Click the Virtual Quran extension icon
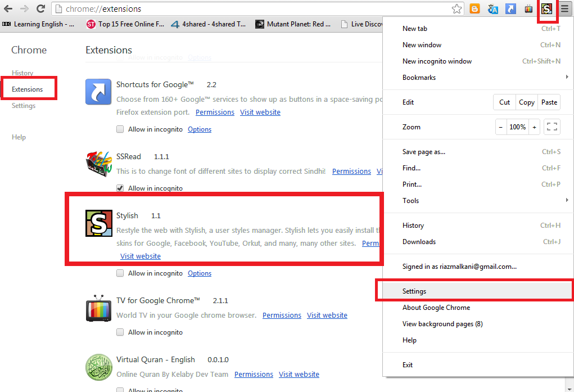Image resolution: width=574 pixels, height=392 pixels. [98, 367]
